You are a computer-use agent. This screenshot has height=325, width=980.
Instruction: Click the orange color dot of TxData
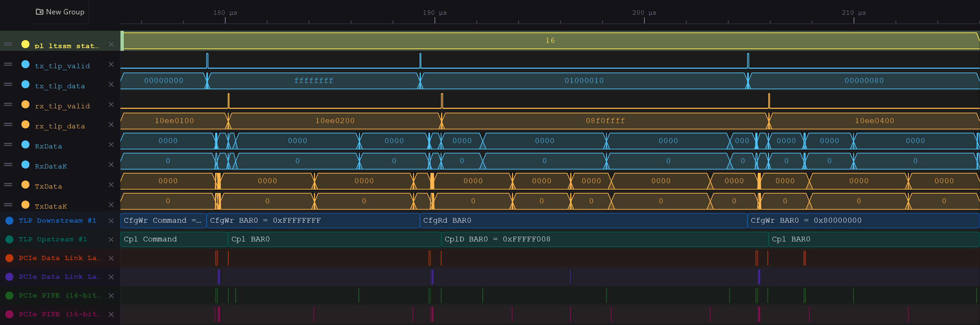coord(25,184)
